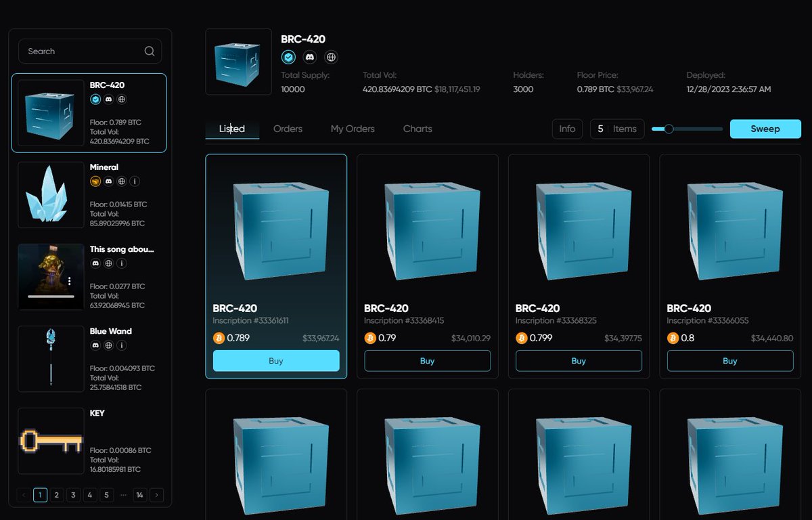Click 'This song abou...' collection title
This screenshot has height=520, width=812.
(122, 249)
